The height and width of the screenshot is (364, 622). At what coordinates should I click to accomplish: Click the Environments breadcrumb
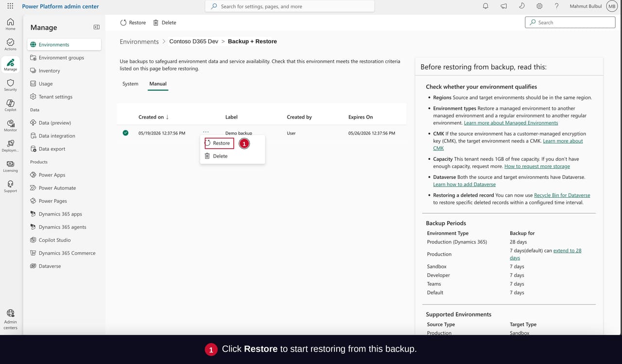[x=139, y=41]
